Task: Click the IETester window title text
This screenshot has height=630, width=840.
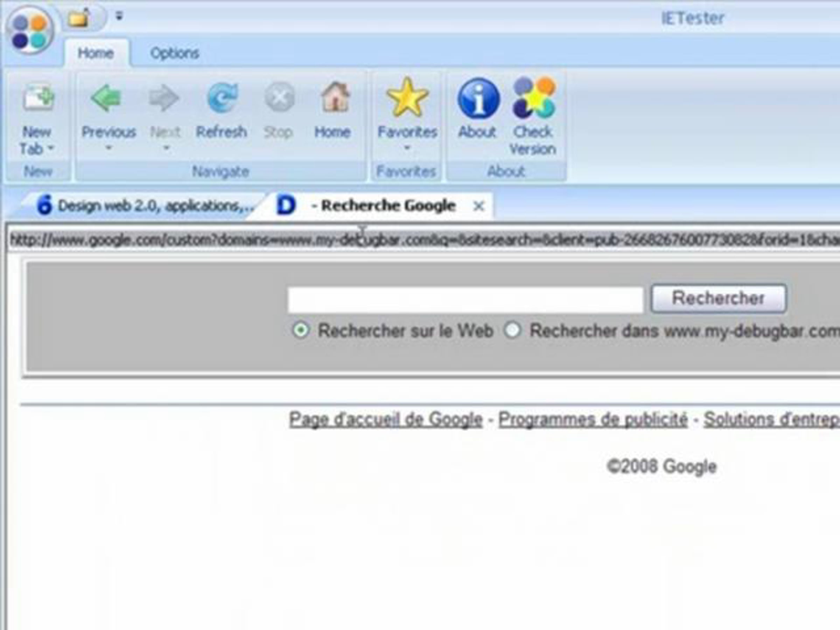Action: pos(693,18)
